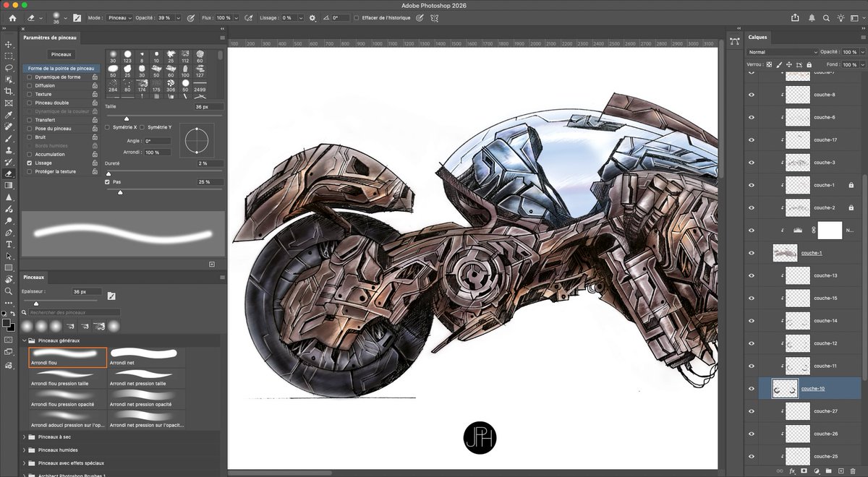The height and width of the screenshot is (477, 868).
Task: Add layer mask icon in Calques panel
Action: point(804,470)
